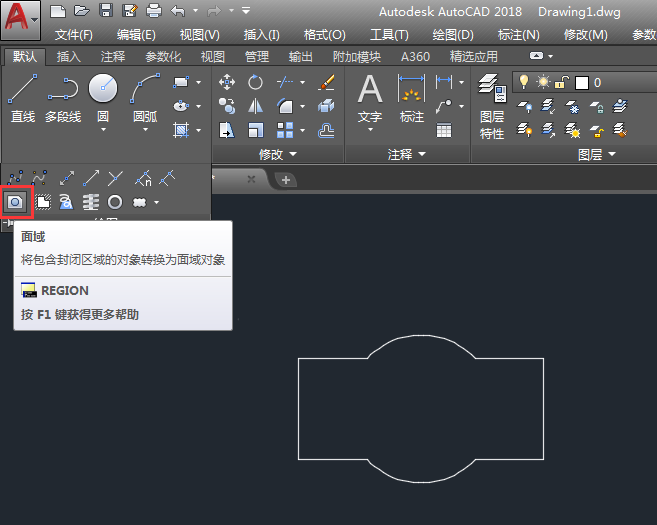Click the Save icon in quick access toolbar
The image size is (657, 525).
click(x=105, y=11)
